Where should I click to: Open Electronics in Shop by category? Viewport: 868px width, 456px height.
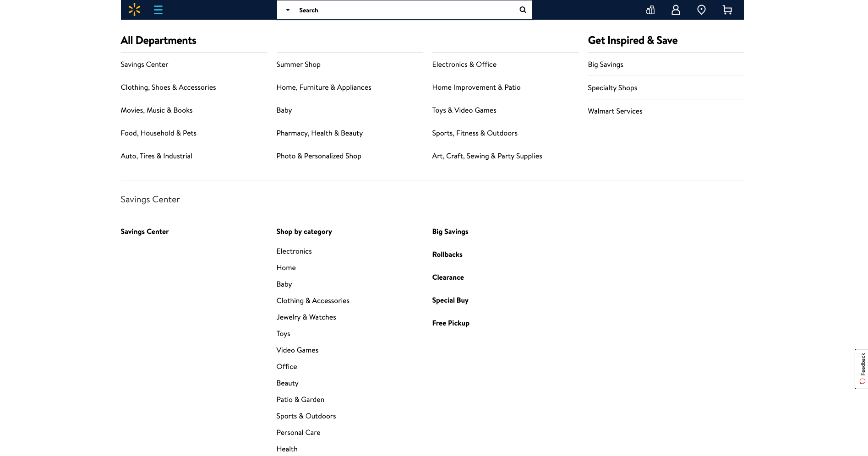[x=294, y=251]
